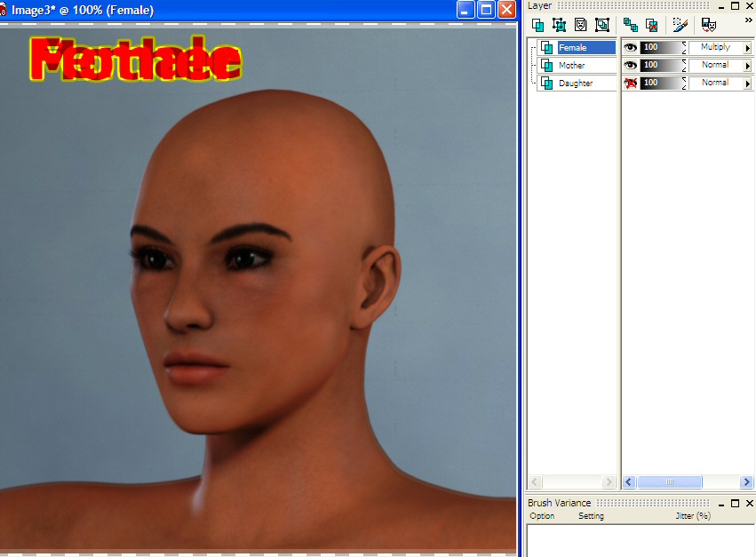Minimize the Layer palette
The image size is (756, 557).
721,6
